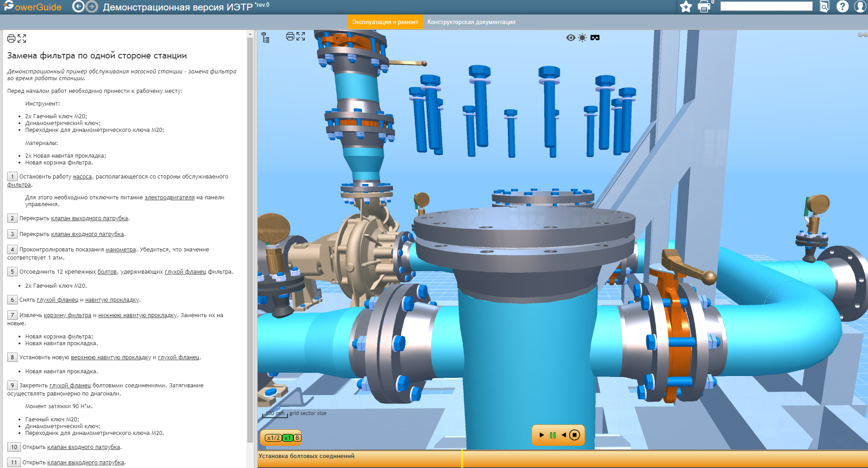The width and height of the screenshot is (868, 468).
Task: Open the model structure tree icon
Action: (x=266, y=38)
